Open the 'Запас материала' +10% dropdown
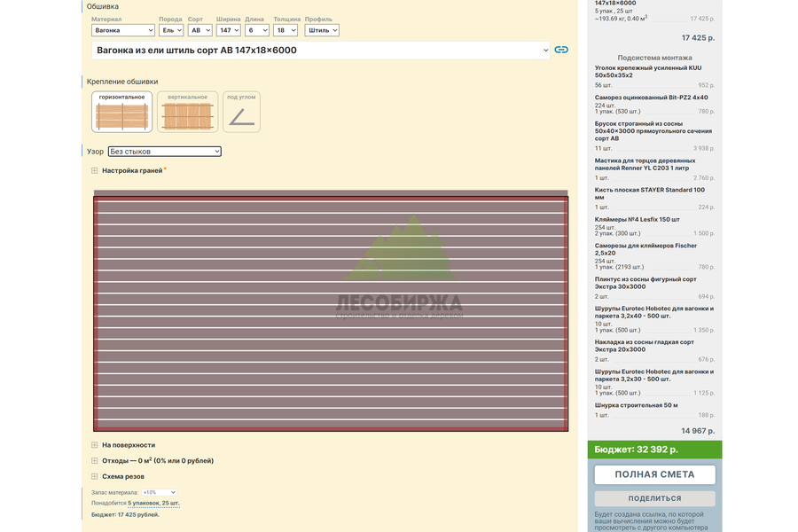Image resolution: width=798 pixels, height=532 pixels. click(159, 492)
